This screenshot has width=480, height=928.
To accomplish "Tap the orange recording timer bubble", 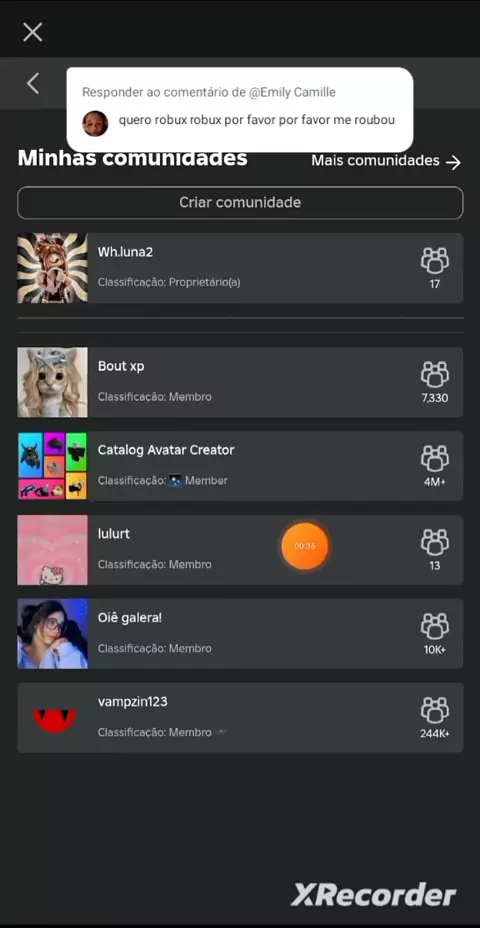I will coord(305,546).
